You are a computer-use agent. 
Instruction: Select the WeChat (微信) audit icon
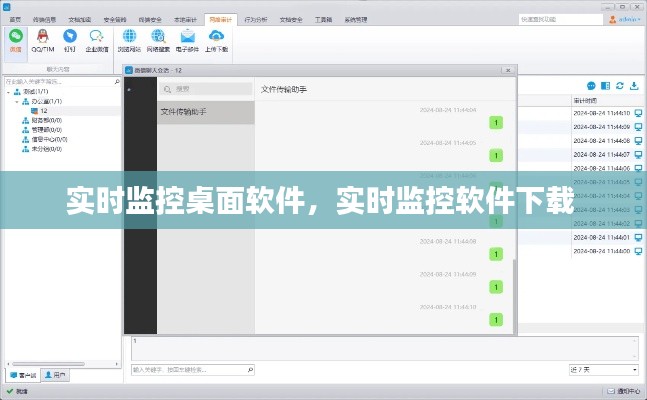pyautogui.click(x=16, y=39)
